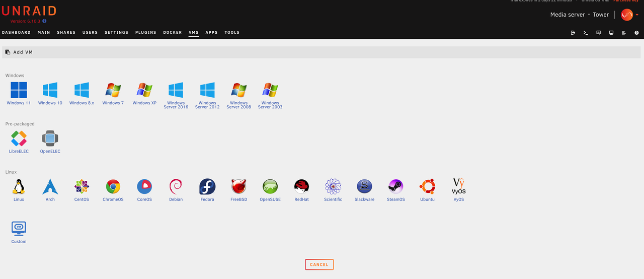
Task: Select the VMs tab
Action: click(x=194, y=33)
